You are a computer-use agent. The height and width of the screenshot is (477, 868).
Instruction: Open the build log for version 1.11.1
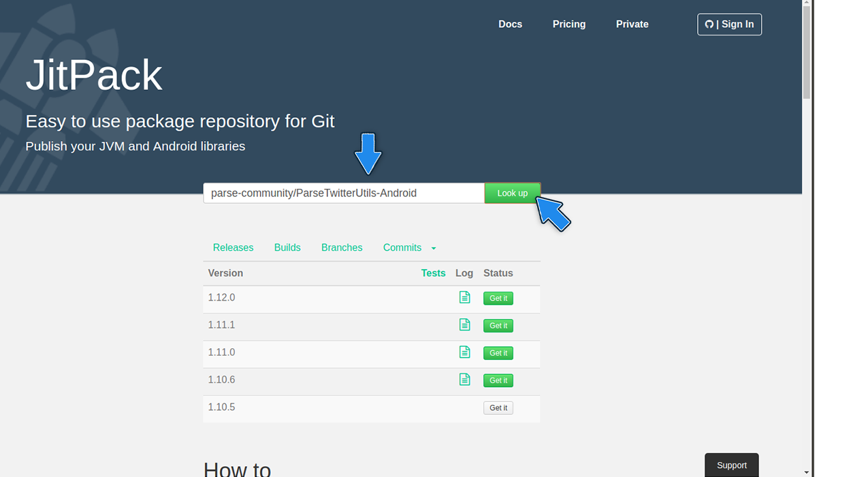(x=464, y=324)
